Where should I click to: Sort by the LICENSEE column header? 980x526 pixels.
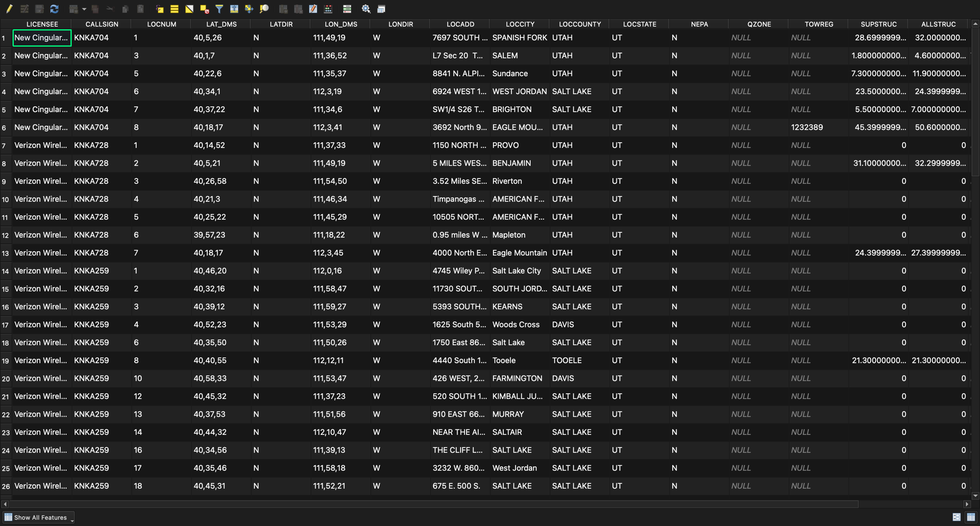(x=42, y=24)
